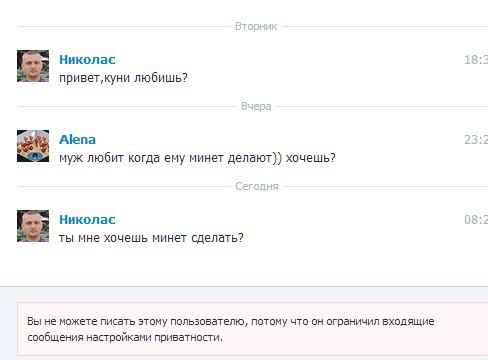The height and width of the screenshot is (360, 488).
Task: Open Николас's profile from the Сегодня message name
Action: 87,220
